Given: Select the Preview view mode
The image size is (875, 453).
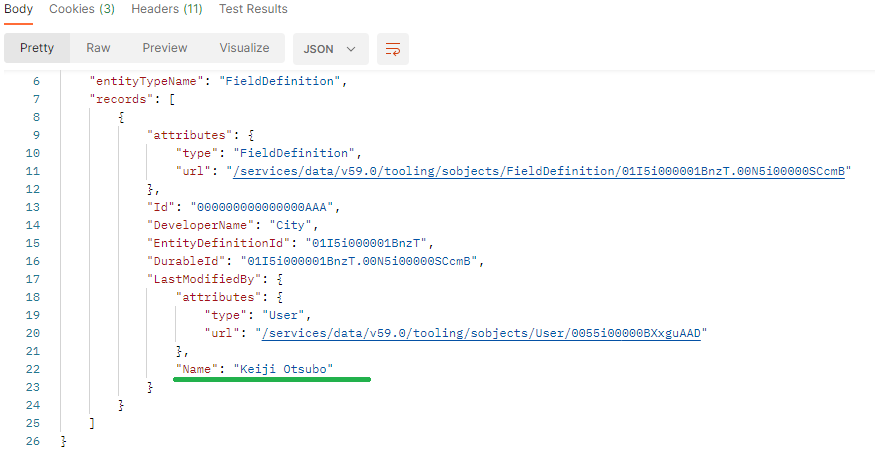Looking at the screenshot, I should 165,48.
